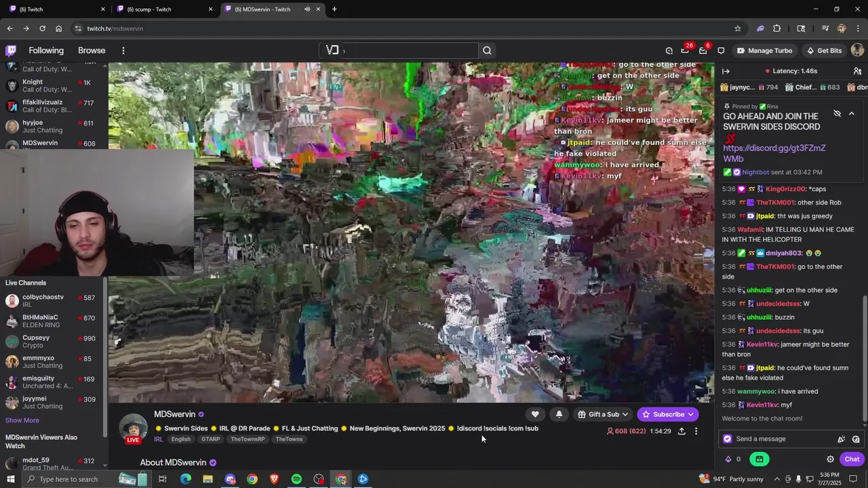The width and height of the screenshot is (868, 488).
Task: Open Brave browser from taskbar
Action: tap(275, 479)
